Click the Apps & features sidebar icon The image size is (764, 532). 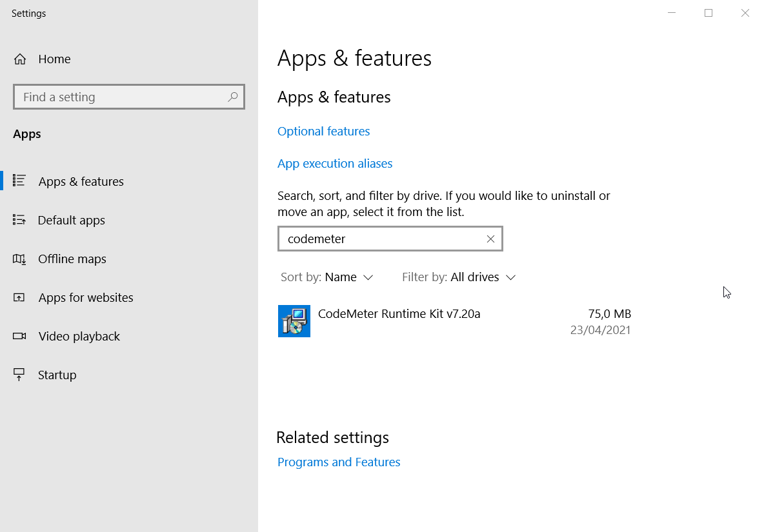point(19,181)
